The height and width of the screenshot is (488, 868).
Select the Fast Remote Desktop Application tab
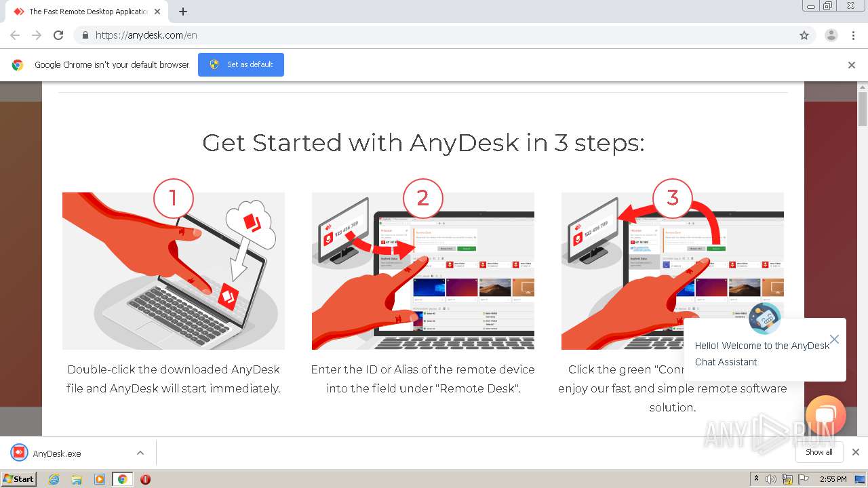coord(87,12)
